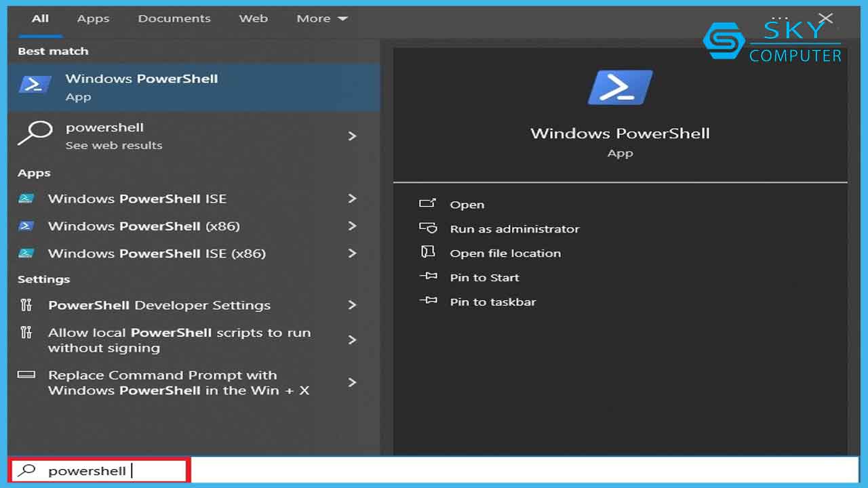Viewport: 868px width, 488px height.
Task: Select Pin to taskbar action
Action: [x=492, y=302]
